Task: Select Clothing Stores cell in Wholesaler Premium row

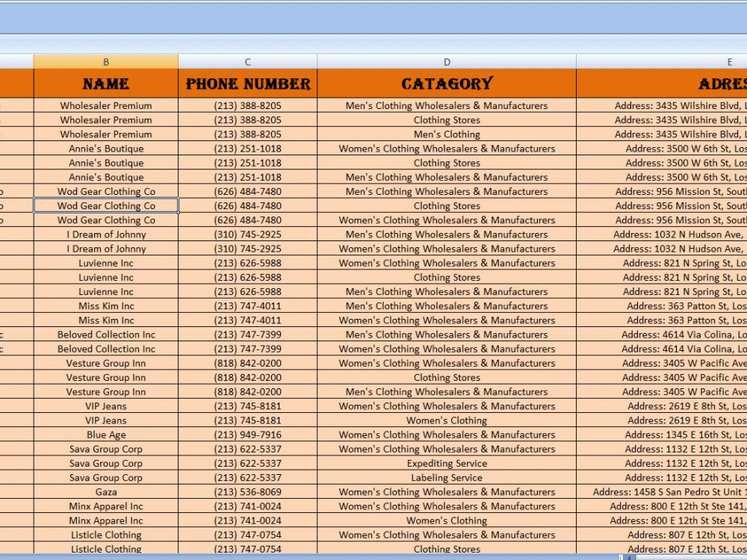Action: (447, 120)
